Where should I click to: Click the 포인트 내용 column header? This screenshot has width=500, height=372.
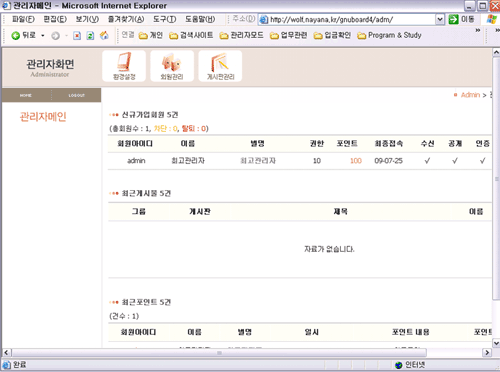tap(410, 332)
